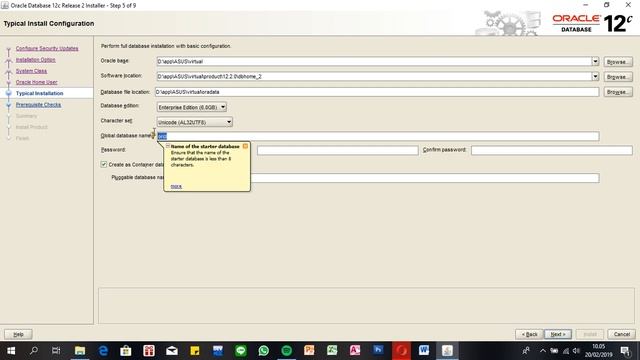The width and height of the screenshot is (640, 360).
Task: Open PowerPoint from the taskbar
Action: coord(309,351)
